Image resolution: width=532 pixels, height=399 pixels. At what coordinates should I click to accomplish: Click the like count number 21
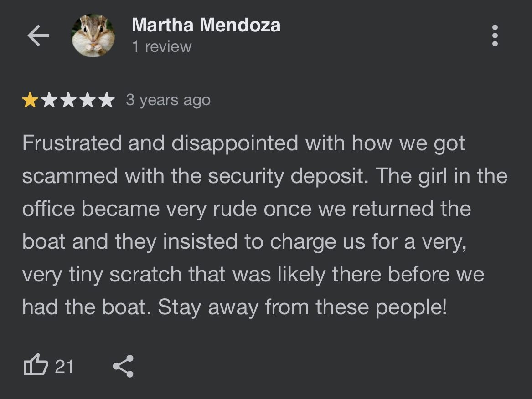coord(64,367)
